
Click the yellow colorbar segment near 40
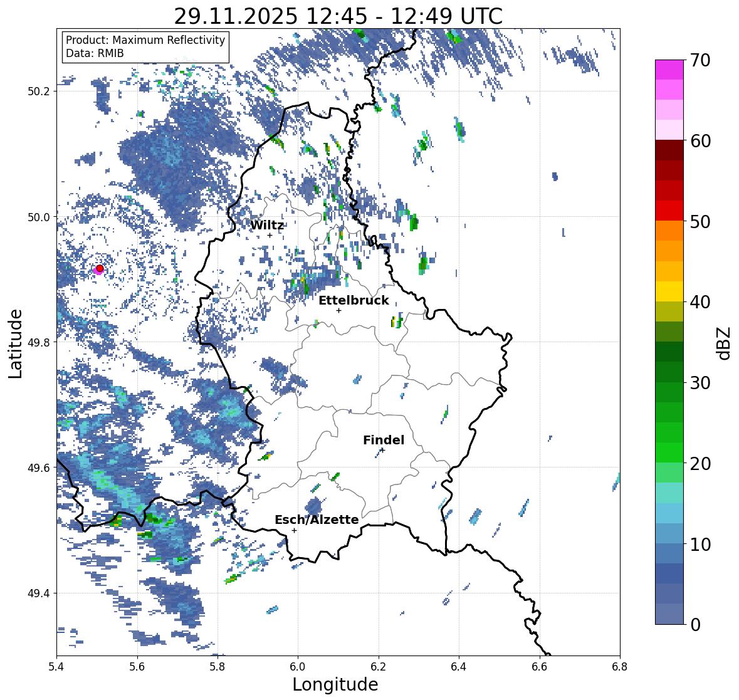click(669, 291)
